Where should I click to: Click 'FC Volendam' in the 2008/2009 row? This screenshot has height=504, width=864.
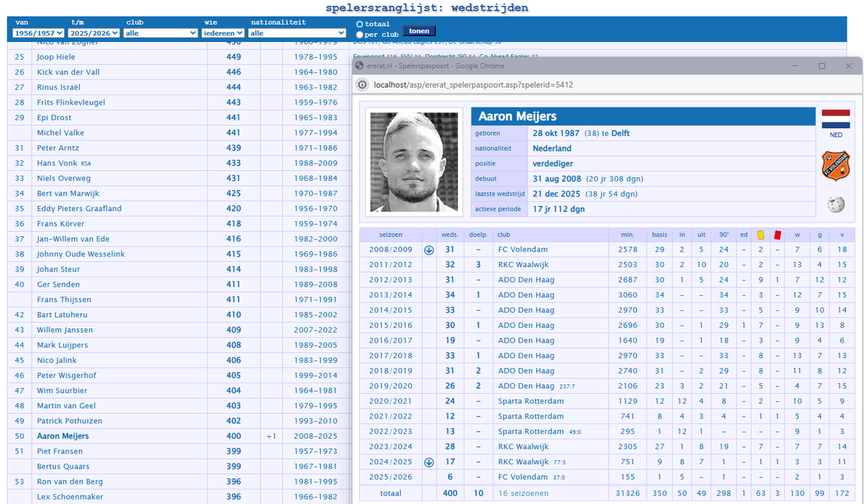(523, 250)
